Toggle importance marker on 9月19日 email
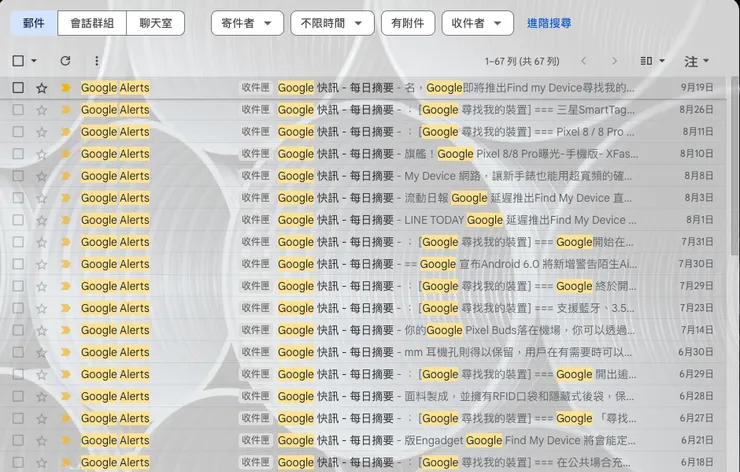Image resolution: width=740 pixels, height=472 pixels. click(66, 87)
